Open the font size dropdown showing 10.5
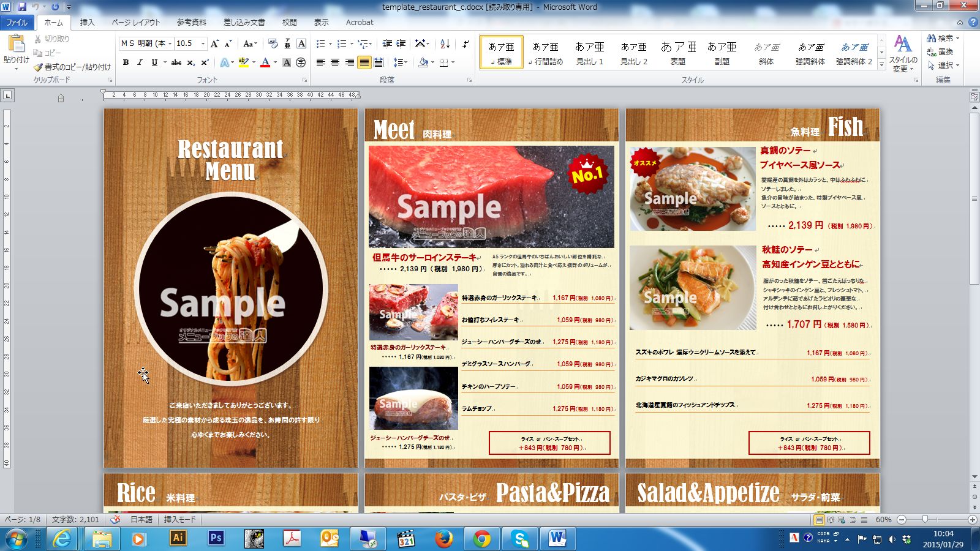Viewport: 980px width, 551px height. [203, 43]
